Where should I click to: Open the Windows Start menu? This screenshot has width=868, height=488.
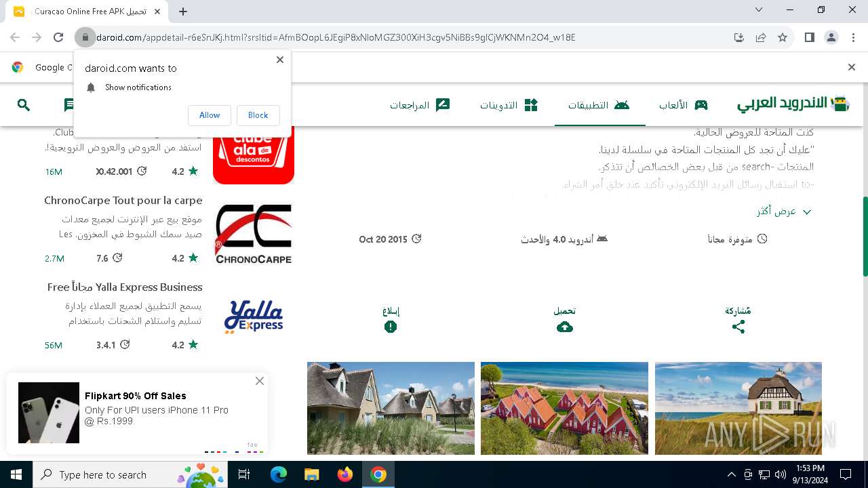coord(16,474)
